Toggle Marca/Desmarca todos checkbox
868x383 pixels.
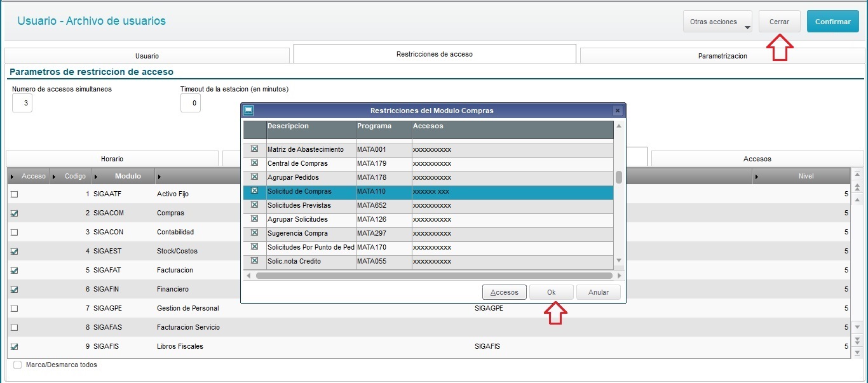17,365
